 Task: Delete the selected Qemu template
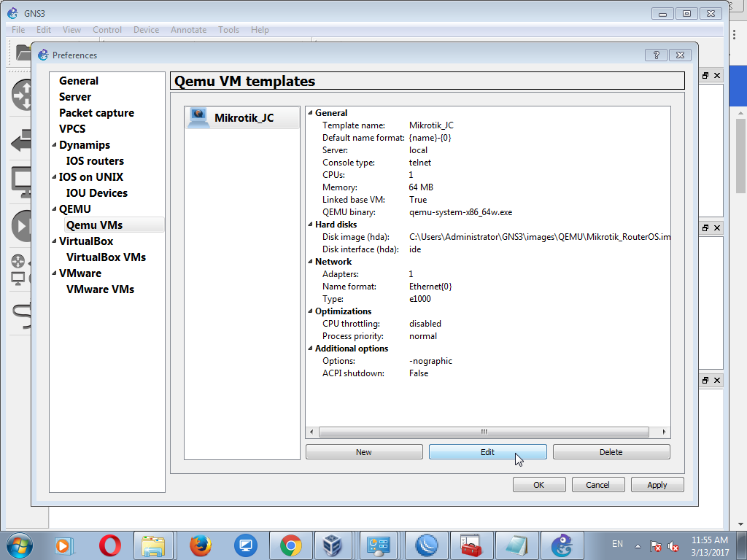[611, 452]
